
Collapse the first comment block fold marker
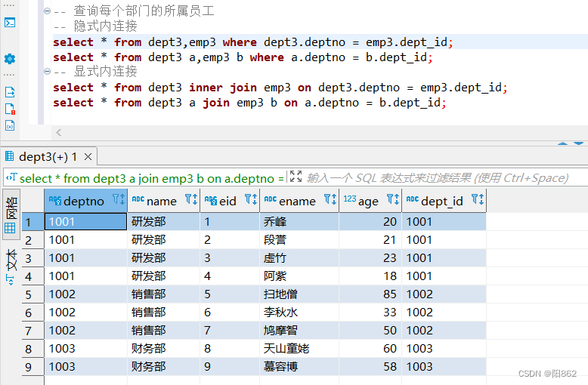(47, 11)
